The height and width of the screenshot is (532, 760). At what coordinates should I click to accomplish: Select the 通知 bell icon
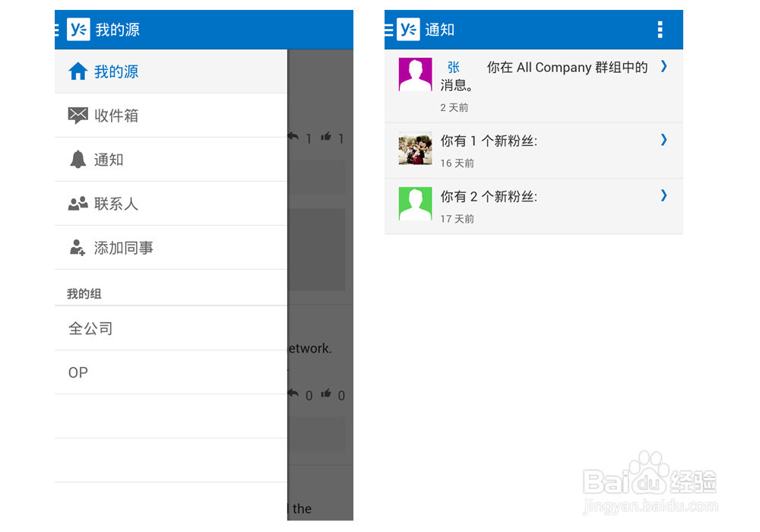click(x=76, y=160)
